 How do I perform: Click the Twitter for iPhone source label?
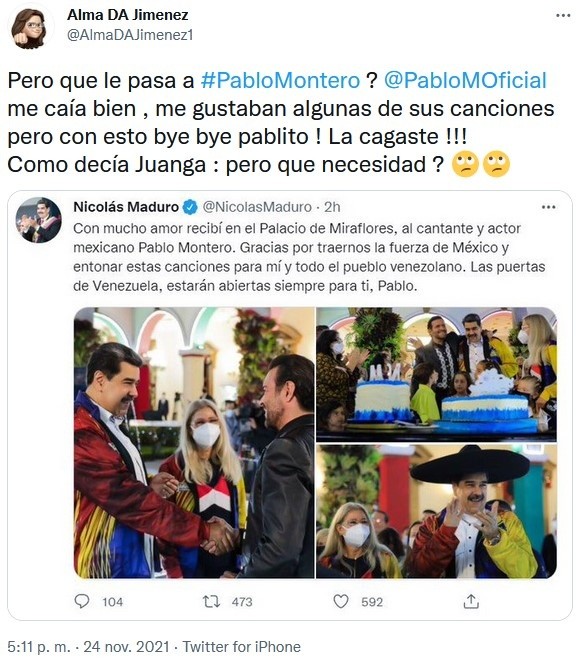[242, 647]
